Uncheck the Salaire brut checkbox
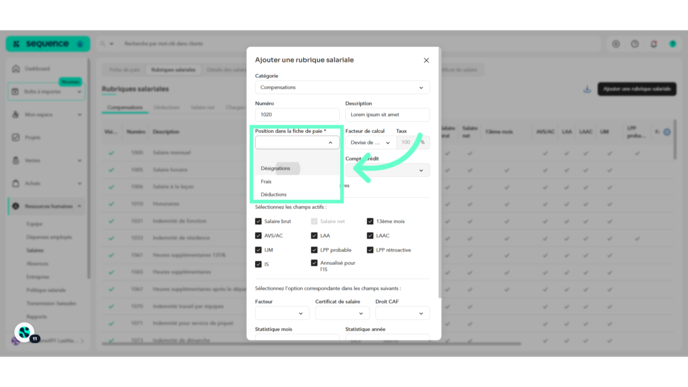Screen dimensions: 688x387 pyautogui.click(x=258, y=222)
